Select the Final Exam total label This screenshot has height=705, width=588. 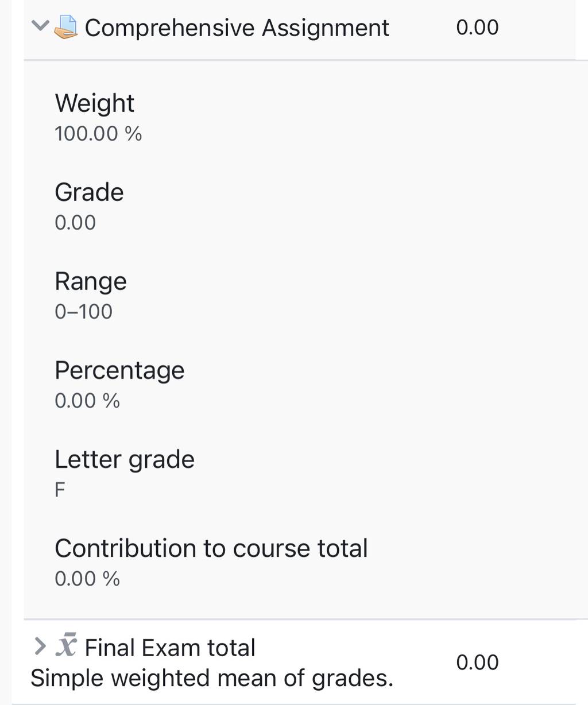click(170, 648)
